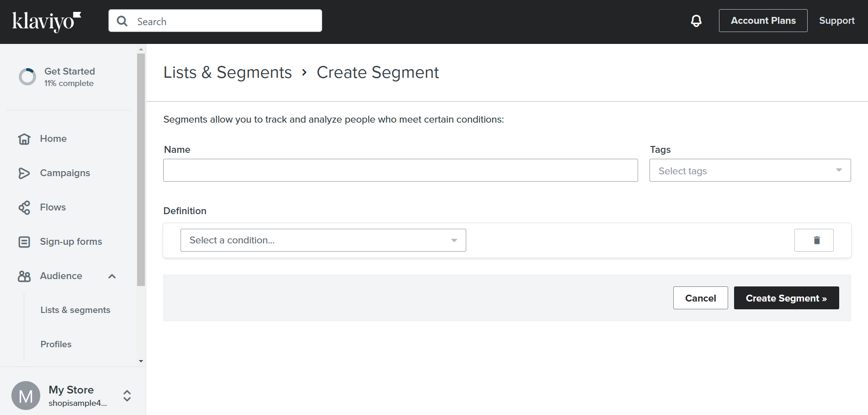Click the sidebar scrollbar thumb
868x415 pixels.
[141, 170]
